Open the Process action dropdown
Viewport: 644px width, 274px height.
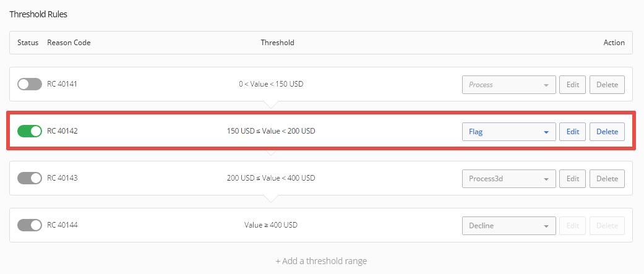(509, 85)
